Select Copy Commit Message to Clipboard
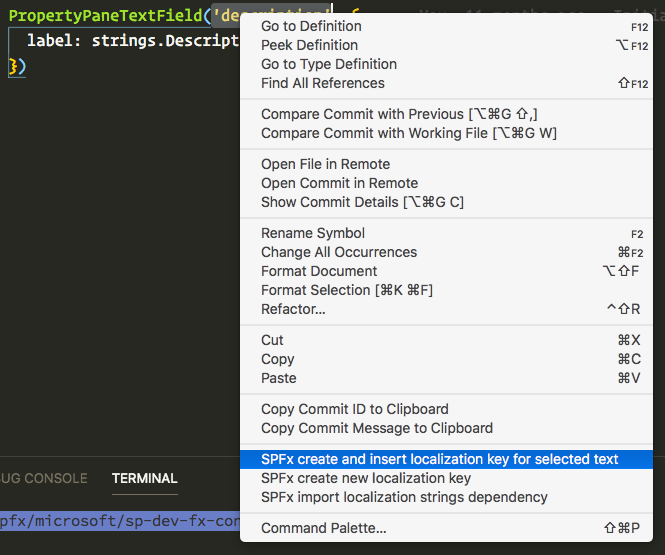The width and height of the screenshot is (665, 555). coord(446,428)
